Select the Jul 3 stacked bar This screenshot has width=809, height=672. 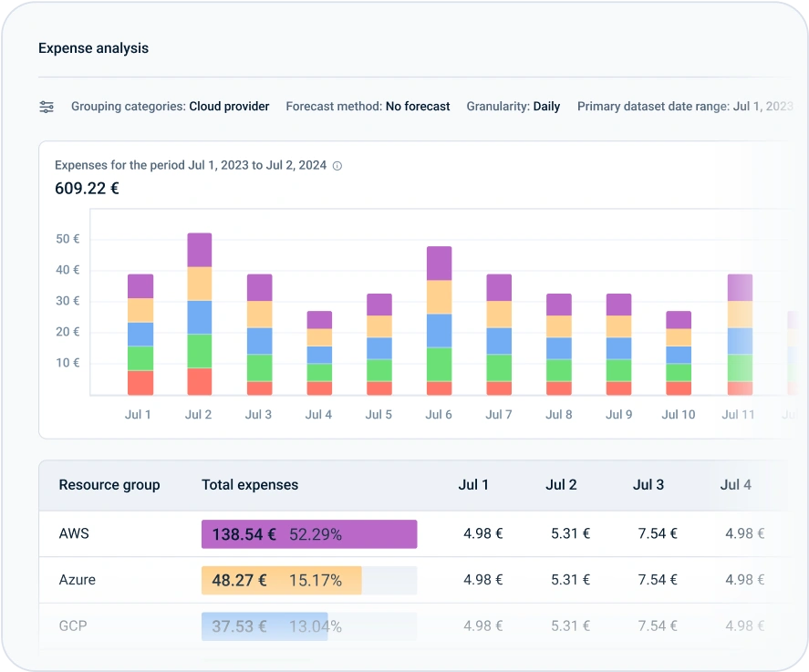pos(260,335)
